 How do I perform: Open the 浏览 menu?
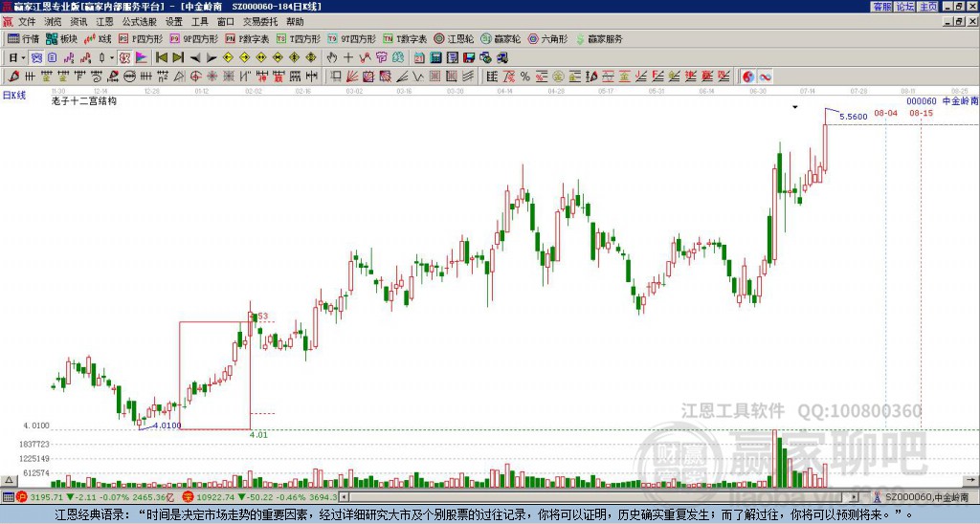click(53, 22)
